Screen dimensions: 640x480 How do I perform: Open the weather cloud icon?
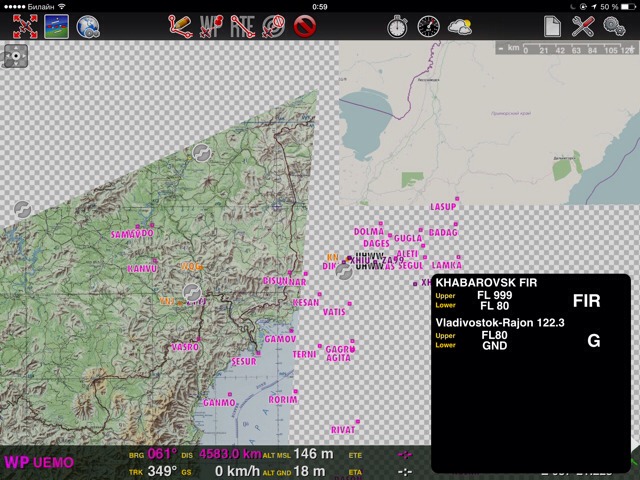[x=460, y=27]
